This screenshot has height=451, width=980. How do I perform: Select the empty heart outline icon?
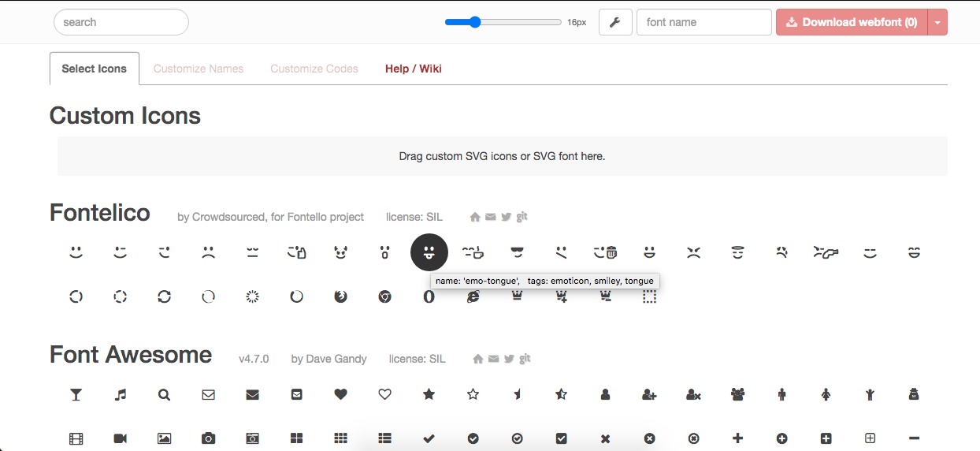(x=385, y=394)
